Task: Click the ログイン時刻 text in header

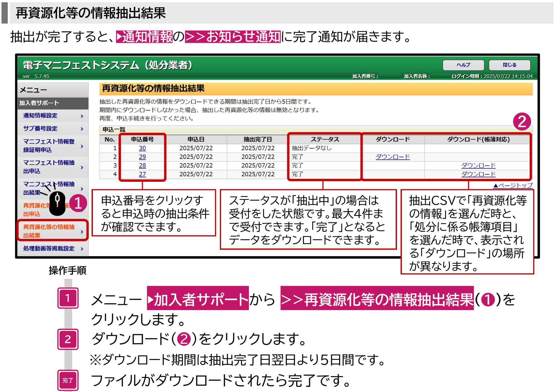Action: tap(492, 76)
